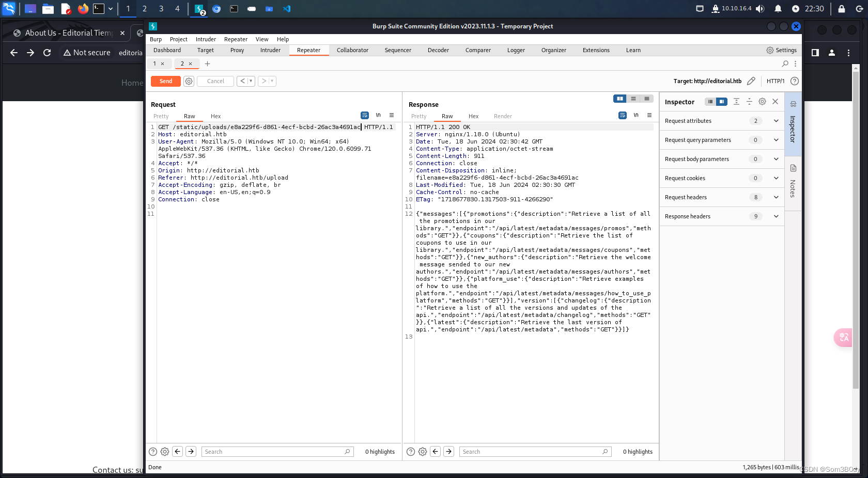This screenshot has height=478, width=868.
Task: Open Repeater tab options kebab menu
Action: 795,63
